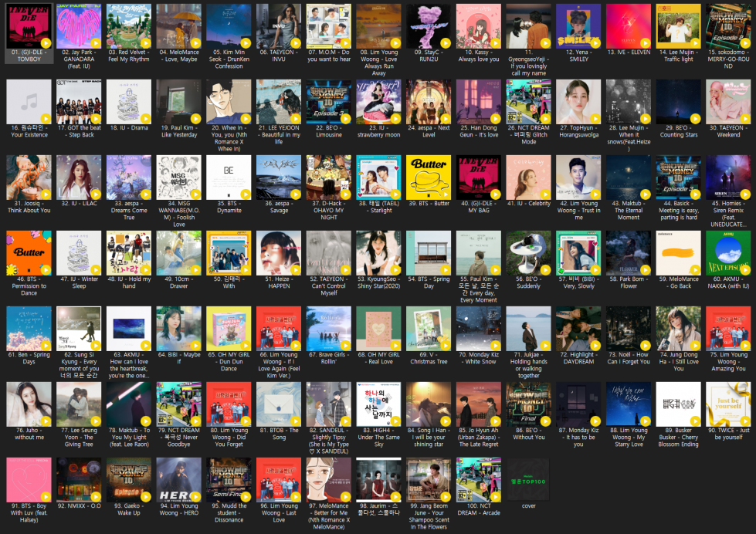Screen dimensions: 756x534
Task: Click '17. GOT the beat - Step Back' cover
Action: (79, 102)
